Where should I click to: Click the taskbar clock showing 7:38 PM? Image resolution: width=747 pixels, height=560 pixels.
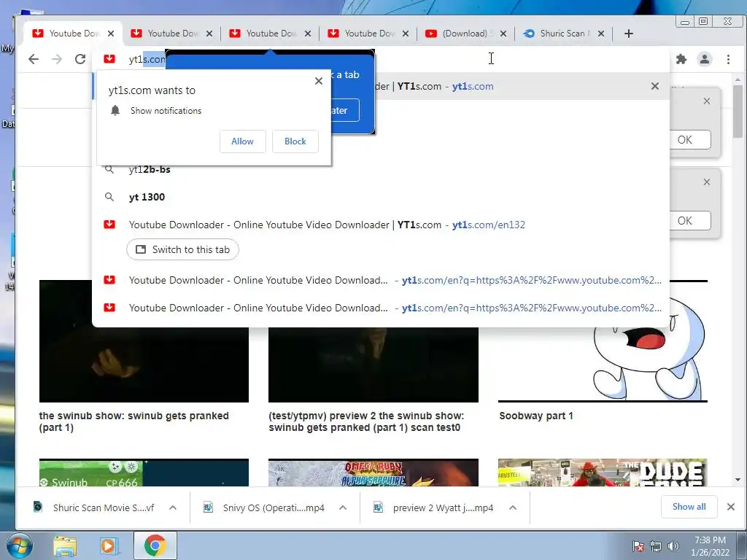click(x=710, y=546)
